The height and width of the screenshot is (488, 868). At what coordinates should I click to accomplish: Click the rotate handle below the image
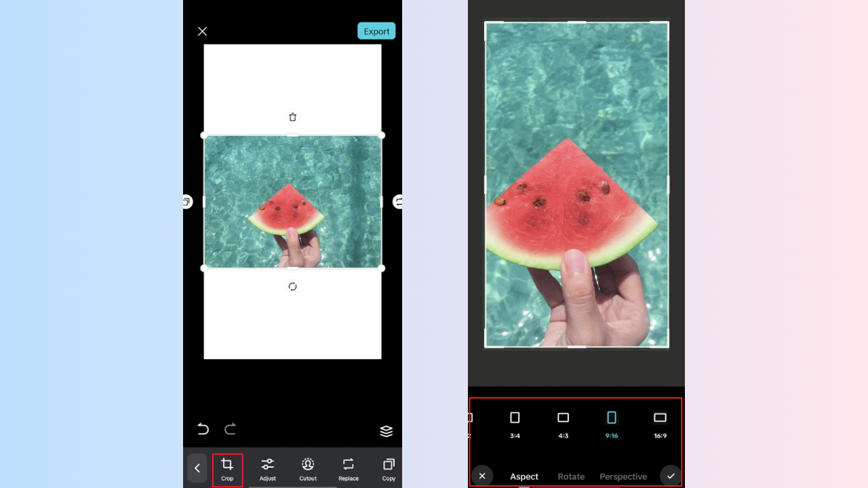(x=292, y=286)
